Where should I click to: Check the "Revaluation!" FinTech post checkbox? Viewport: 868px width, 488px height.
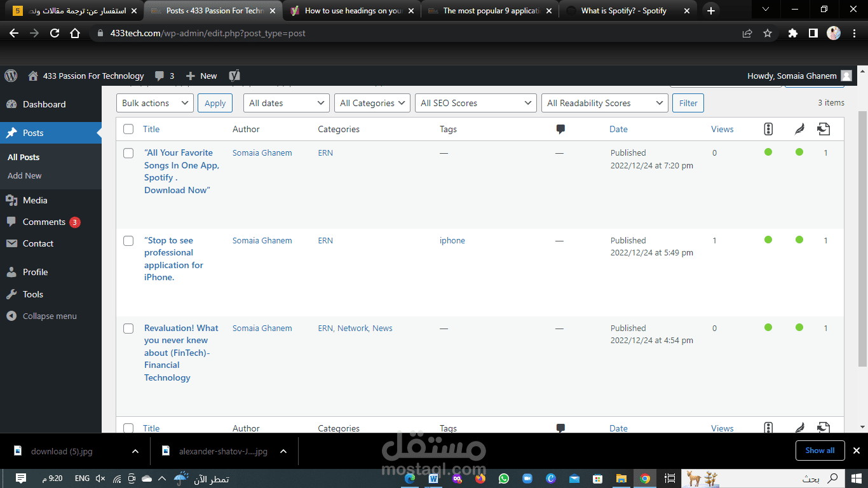[x=128, y=329]
